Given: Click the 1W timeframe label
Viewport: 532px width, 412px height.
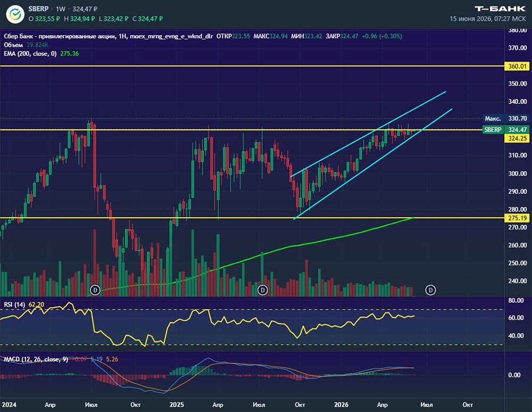Looking at the screenshot, I should coord(61,9).
